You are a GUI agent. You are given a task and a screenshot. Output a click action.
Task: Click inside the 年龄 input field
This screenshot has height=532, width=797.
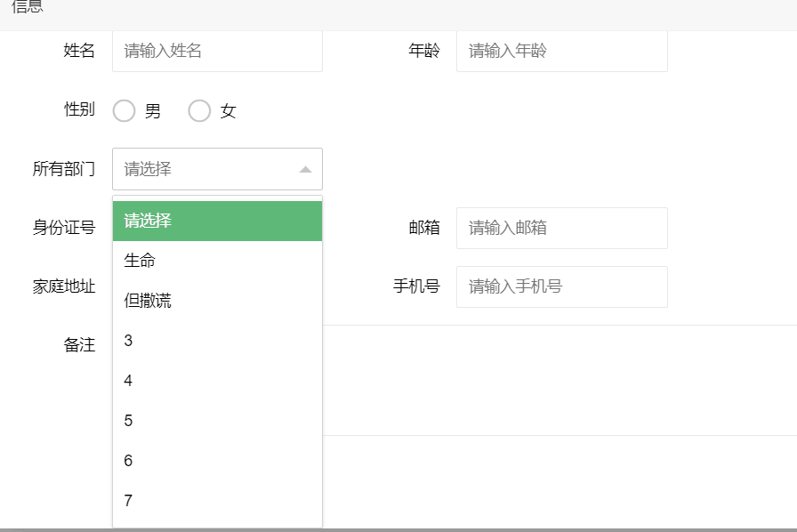pyautogui.click(x=561, y=51)
